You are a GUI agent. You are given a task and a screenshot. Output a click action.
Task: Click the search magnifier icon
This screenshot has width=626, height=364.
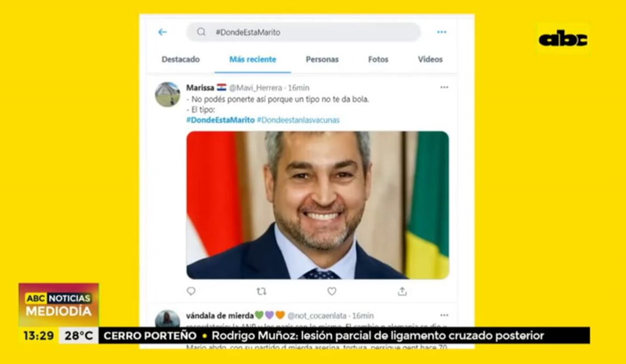tap(201, 32)
